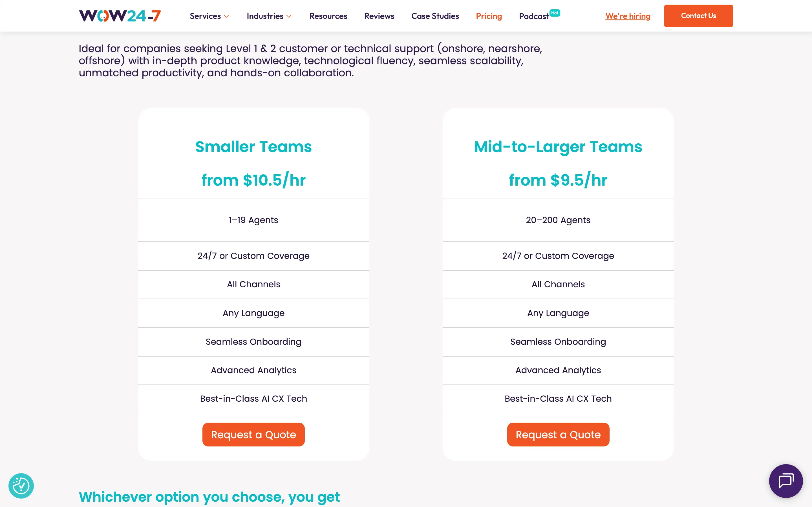Go to the Resources page

pos(328,16)
